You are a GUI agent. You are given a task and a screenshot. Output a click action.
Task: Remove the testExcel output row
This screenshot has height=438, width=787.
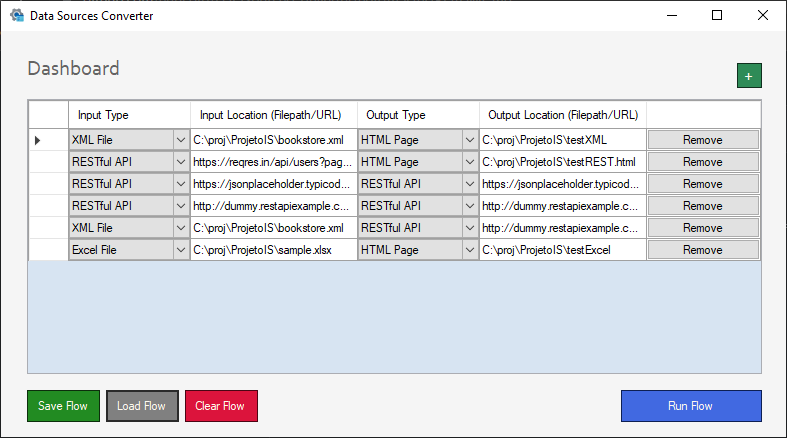click(x=703, y=250)
